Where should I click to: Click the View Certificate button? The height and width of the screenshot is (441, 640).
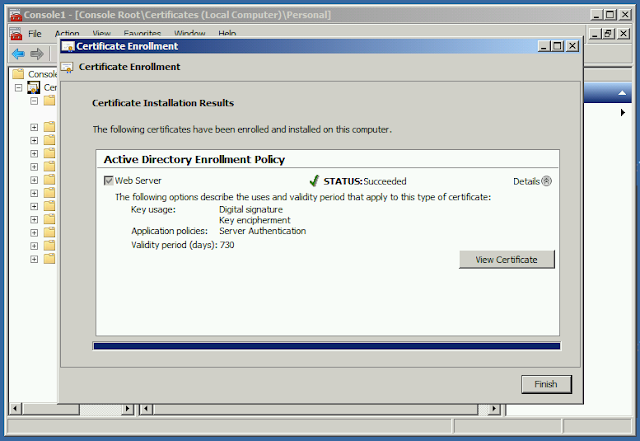tap(507, 260)
